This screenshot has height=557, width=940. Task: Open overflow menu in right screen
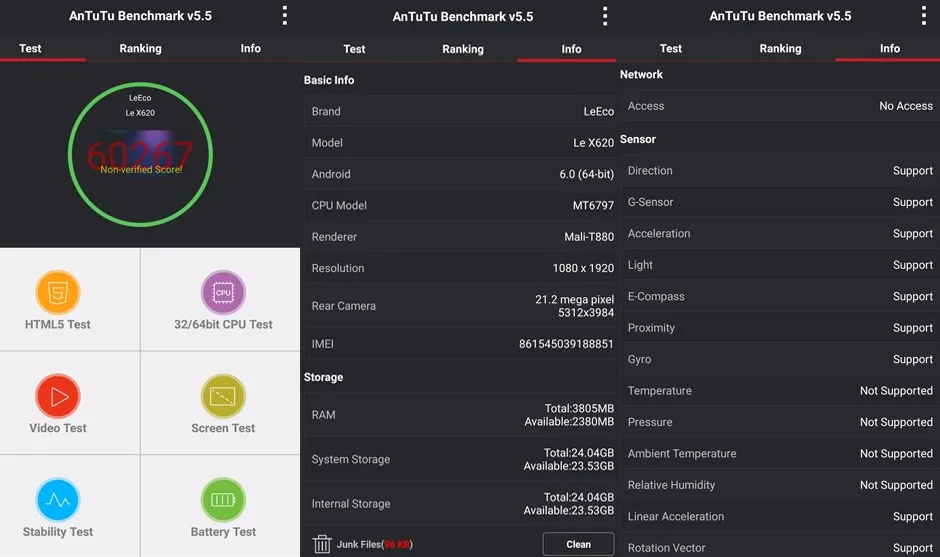click(924, 16)
